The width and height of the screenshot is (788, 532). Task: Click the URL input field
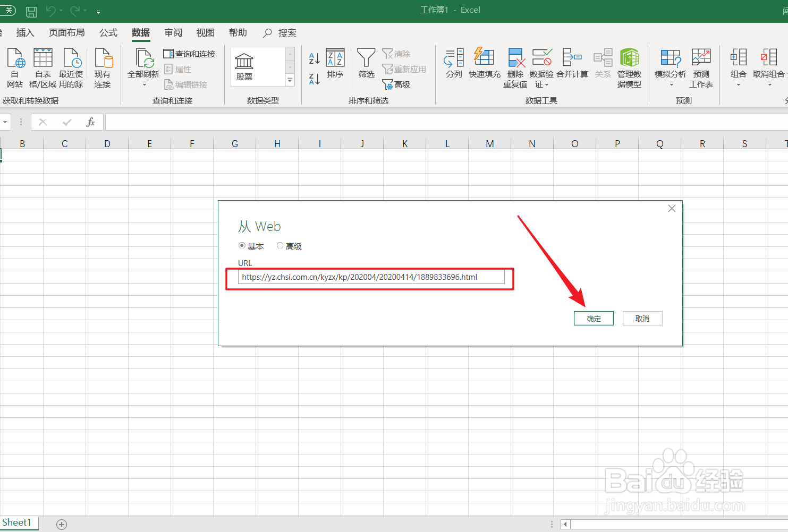point(371,277)
